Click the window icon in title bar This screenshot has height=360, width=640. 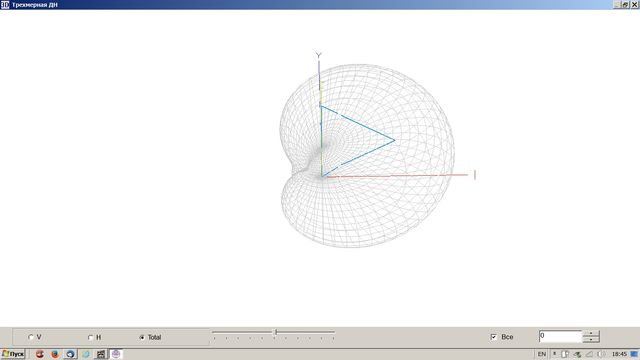click(5, 4)
